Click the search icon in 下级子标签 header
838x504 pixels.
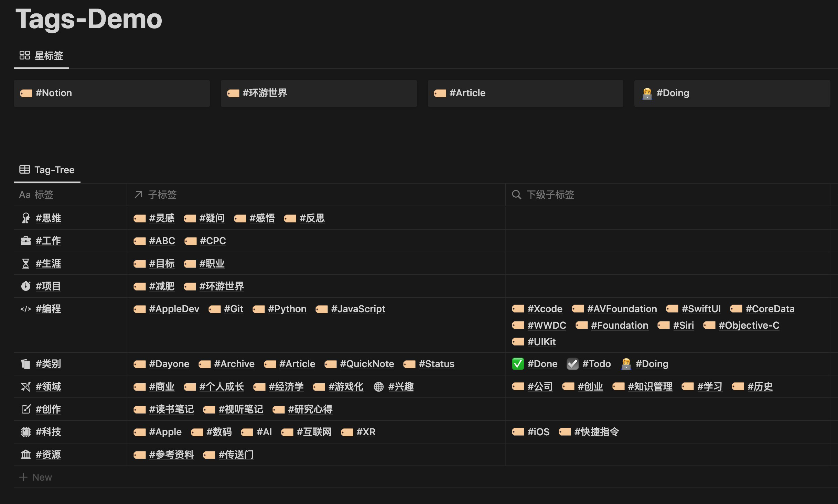[x=516, y=195]
